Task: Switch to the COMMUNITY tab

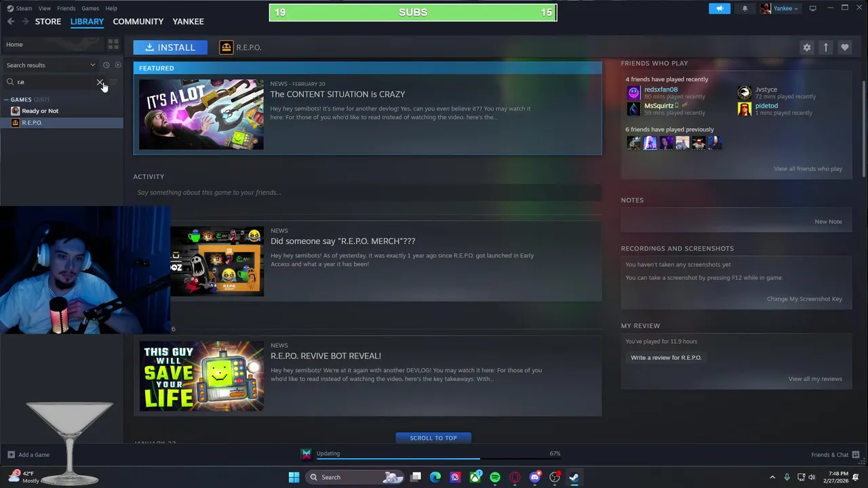Action: [x=138, y=22]
